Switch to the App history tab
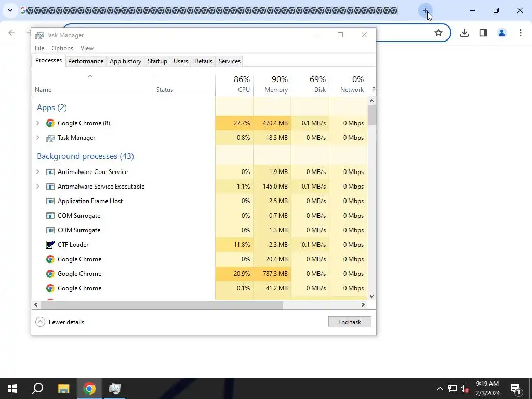This screenshot has height=399, width=532. (x=125, y=61)
